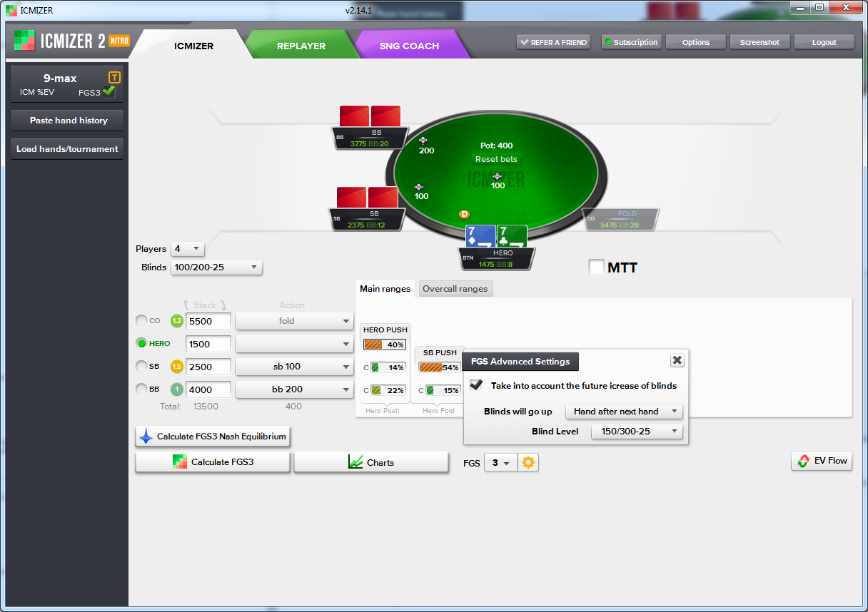Viewport: 868px width, 612px height.
Task: Click the 9-max ICM %EV panel
Action: click(x=67, y=84)
